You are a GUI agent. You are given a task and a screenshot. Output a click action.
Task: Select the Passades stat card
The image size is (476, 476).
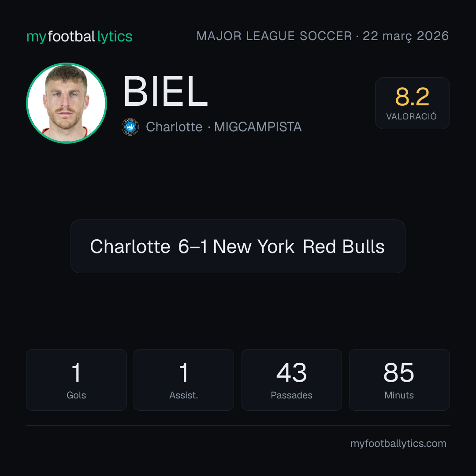coord(291,380)
